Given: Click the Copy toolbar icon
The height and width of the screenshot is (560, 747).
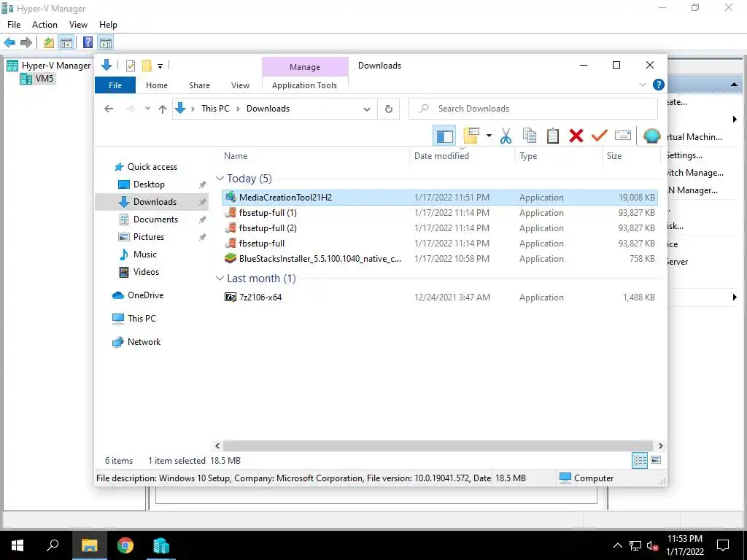Looking at the screenshot, I should point(530,136).
